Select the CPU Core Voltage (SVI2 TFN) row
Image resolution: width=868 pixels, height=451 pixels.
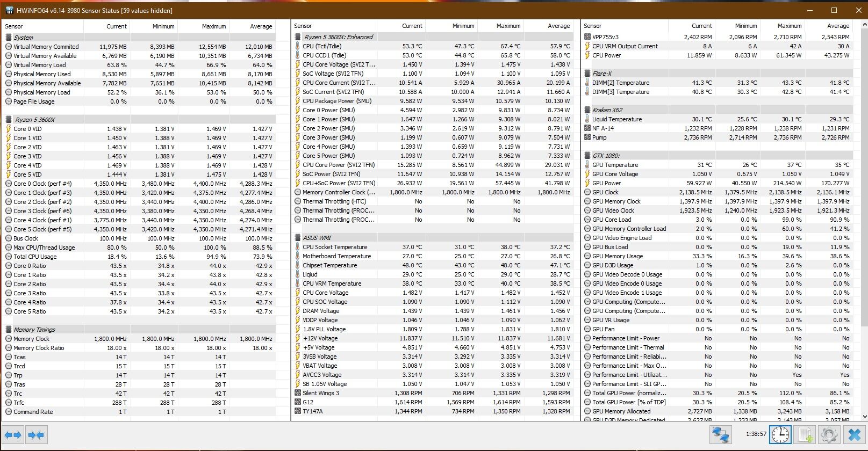[433, 64]
